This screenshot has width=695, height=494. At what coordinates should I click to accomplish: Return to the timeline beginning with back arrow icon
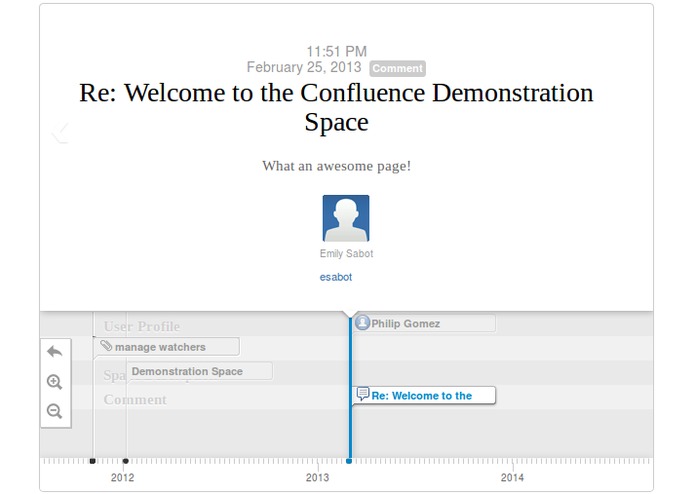pyautogui.click(x=55, y=352)
